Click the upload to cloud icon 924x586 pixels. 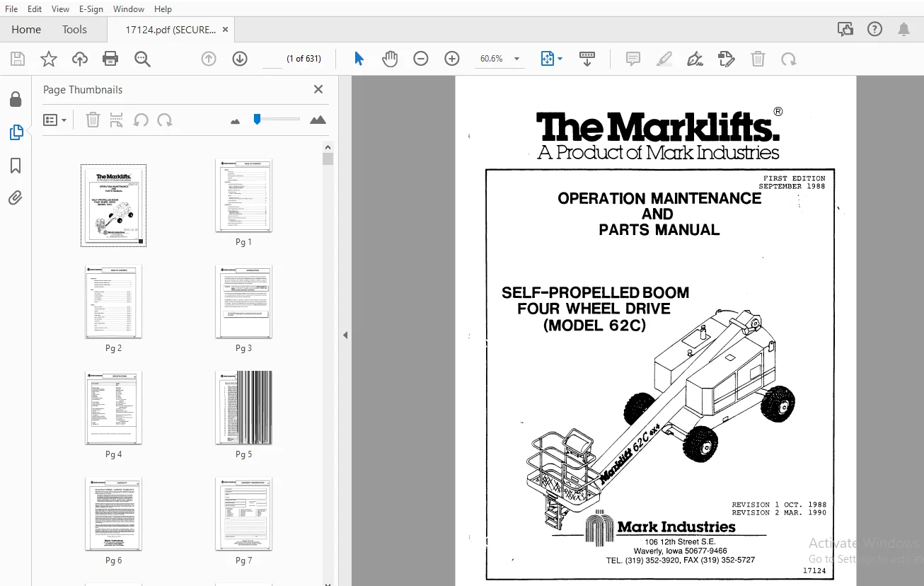[x=80, y=59]
